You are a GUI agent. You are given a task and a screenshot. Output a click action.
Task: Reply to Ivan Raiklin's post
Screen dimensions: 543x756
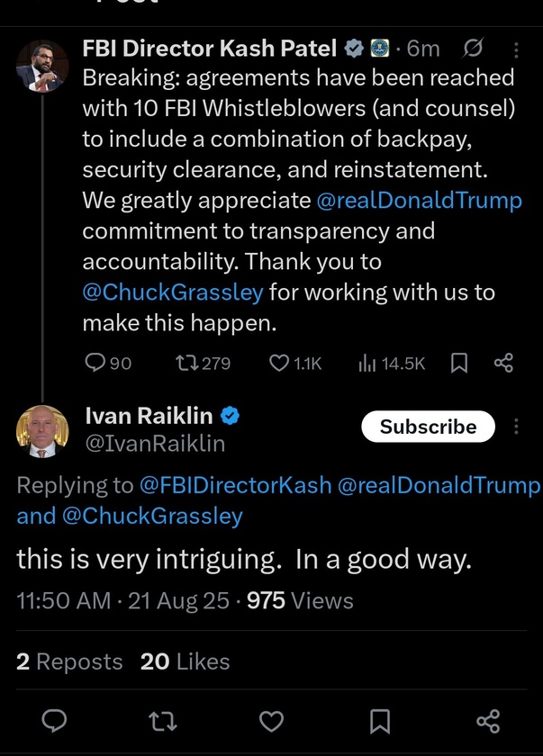coord(56,721)
